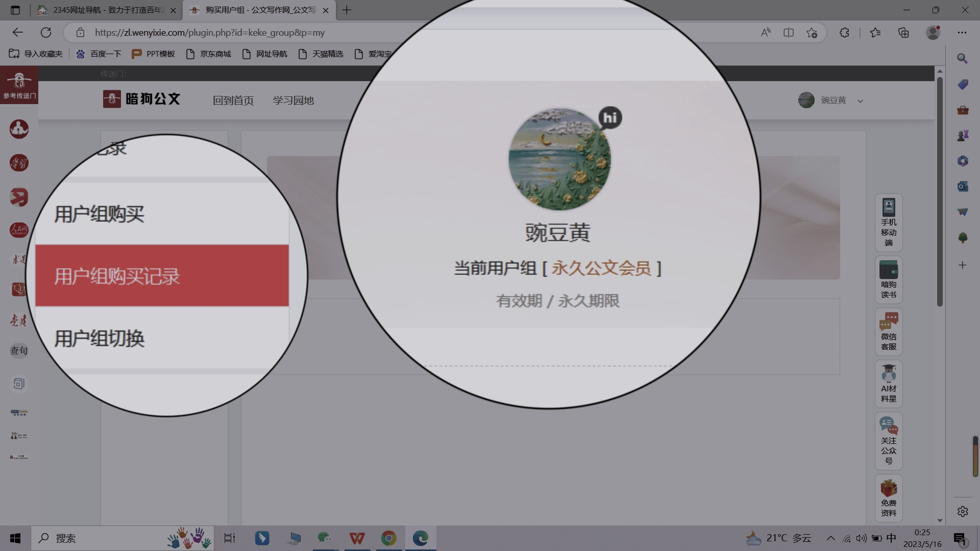Viewport: 980px width, 551px height.
Task: Open WPS Office from the taskbar
Action: point(357,538)
